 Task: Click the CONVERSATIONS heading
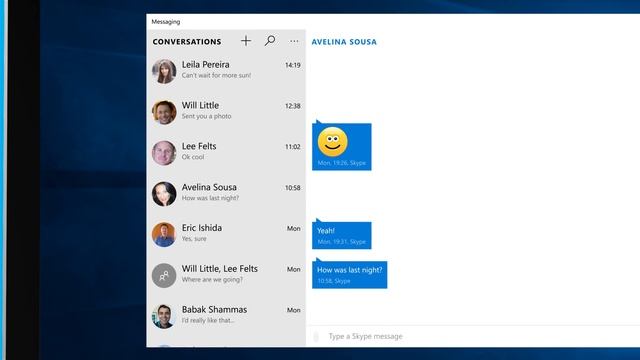click(x=187, y=42)
